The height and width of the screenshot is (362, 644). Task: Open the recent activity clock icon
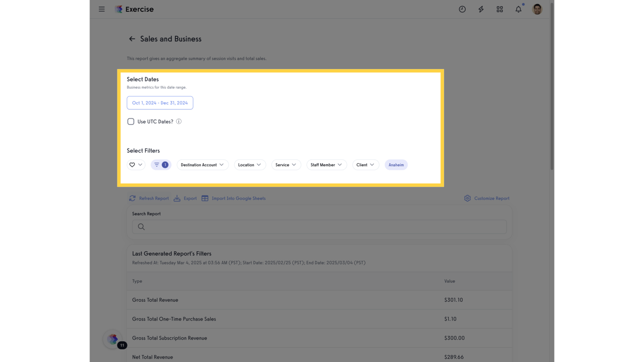coord(462,9)
